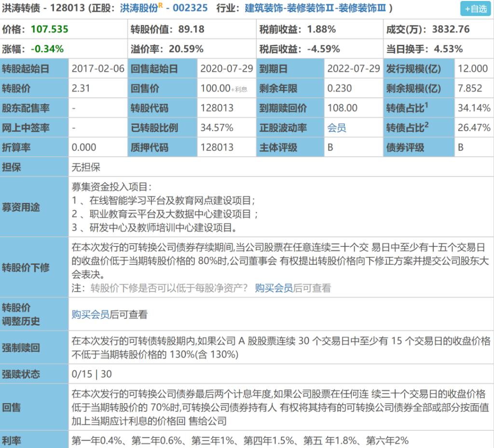Image resolution: width=494 pixels, height=448 pixels.
Task: Click the 成交(万) value 3832.76
Action: 451,29
